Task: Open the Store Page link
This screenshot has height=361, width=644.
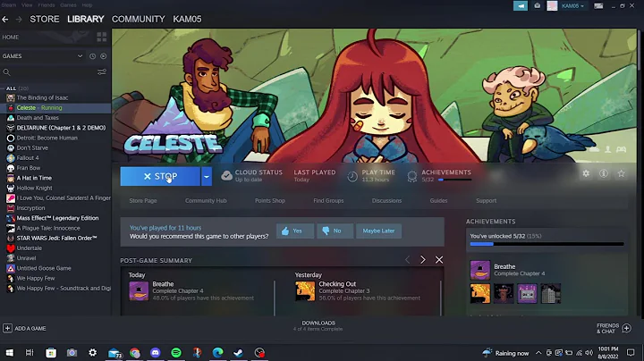Action: [143, 200]
